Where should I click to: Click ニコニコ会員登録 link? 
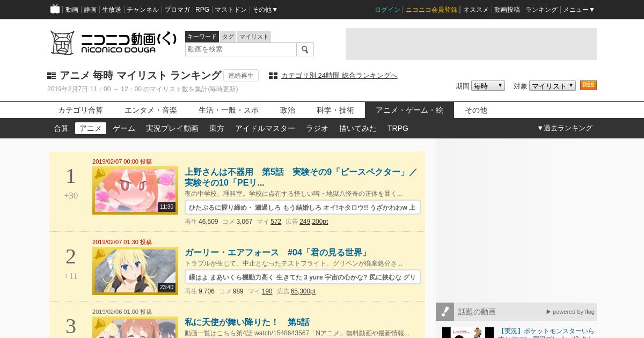tap(431, 10)
